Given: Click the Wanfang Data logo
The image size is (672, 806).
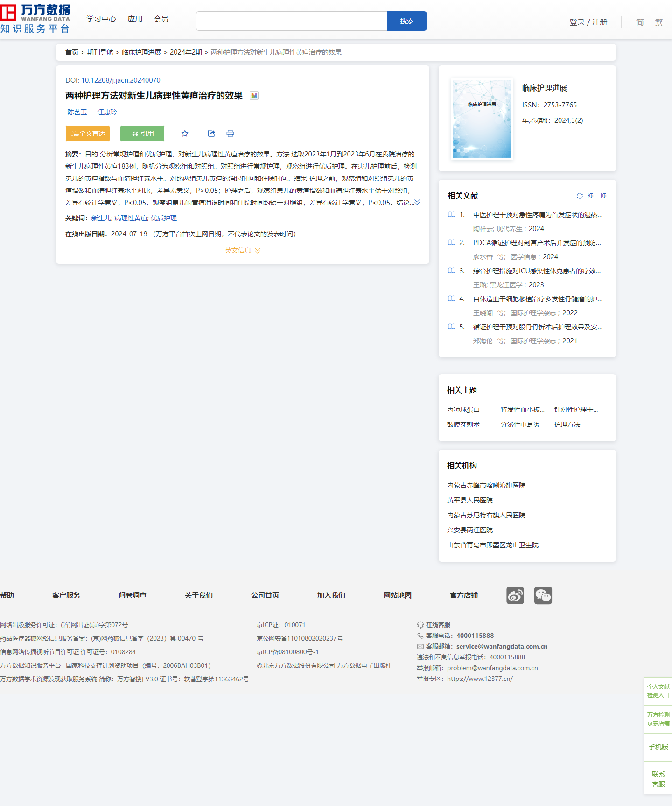Looking at the screenshot, I should click(35, 20).
